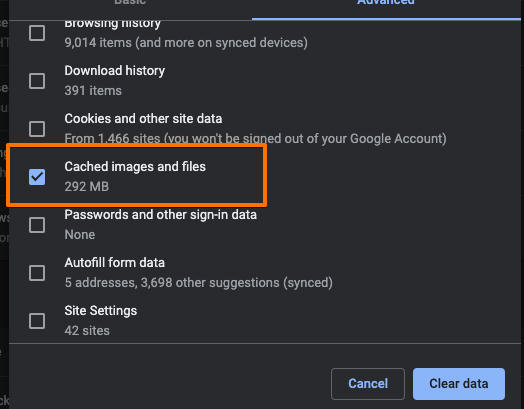Click the 292 MB cache size text

click(x=87, y=186)
